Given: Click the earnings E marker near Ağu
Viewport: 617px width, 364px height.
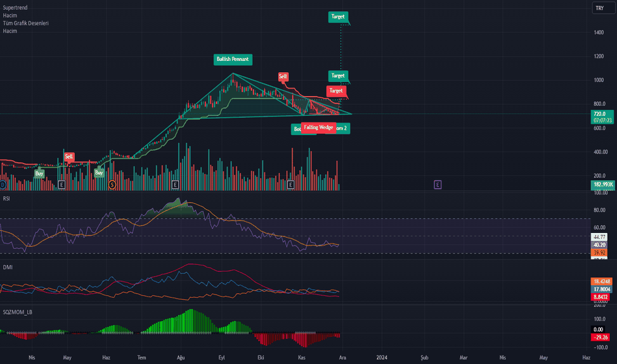Looking at the screenshot, I should (x=175, y=185).
